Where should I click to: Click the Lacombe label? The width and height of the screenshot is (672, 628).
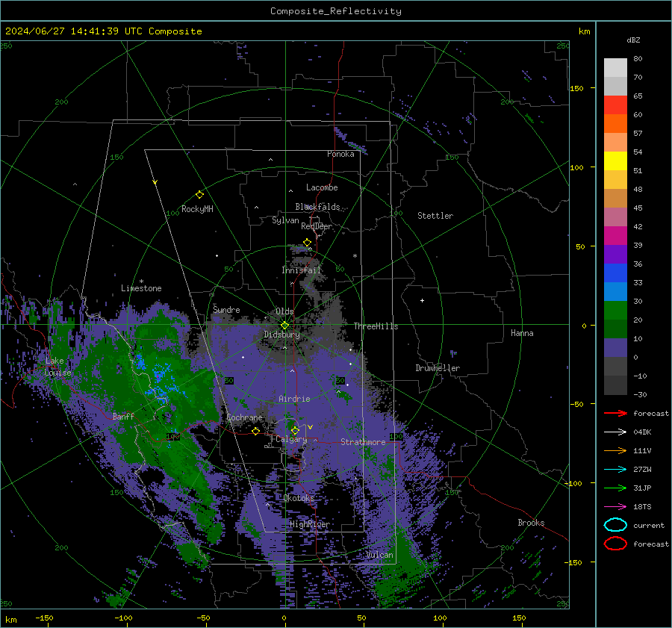(x=322, y=187)
